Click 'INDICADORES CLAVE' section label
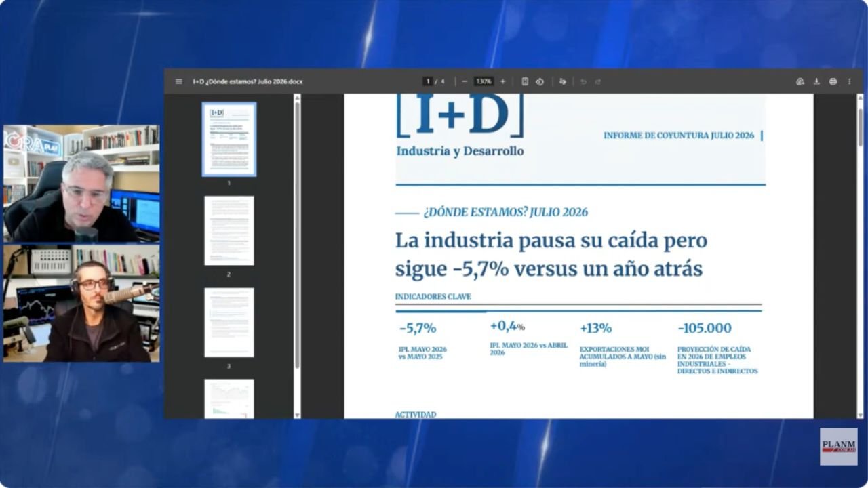 433,297
